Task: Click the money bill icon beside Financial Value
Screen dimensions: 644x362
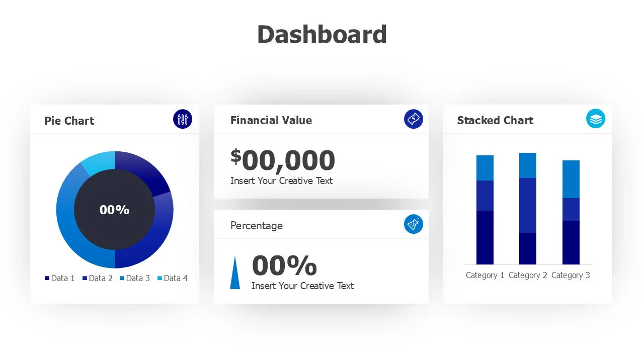Action: click(x=414, y=119)
